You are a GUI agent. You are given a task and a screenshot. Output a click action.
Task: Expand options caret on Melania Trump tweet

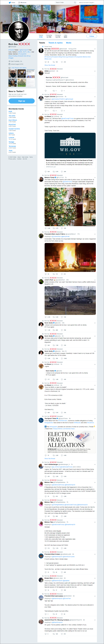[95, 177]
